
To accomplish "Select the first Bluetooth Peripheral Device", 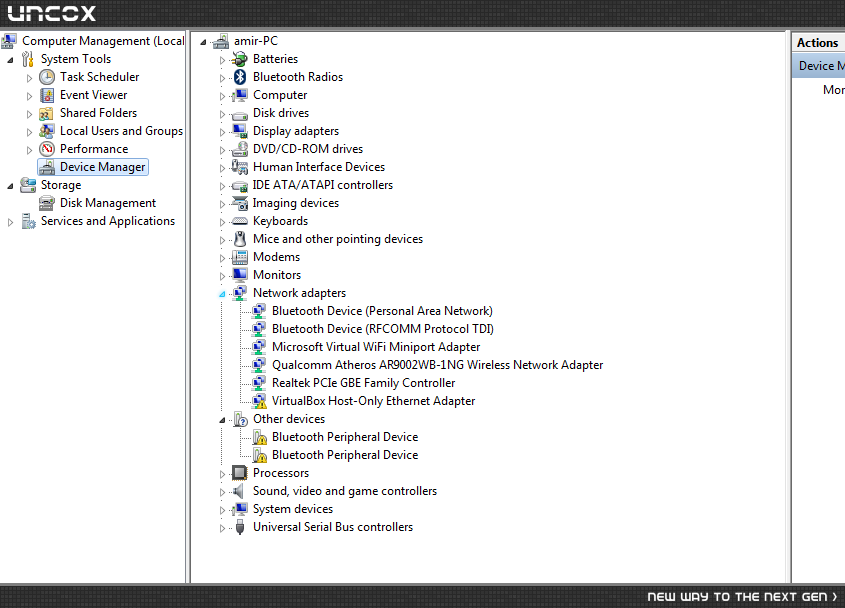I will pyautogui.click(x=345, y=437).
